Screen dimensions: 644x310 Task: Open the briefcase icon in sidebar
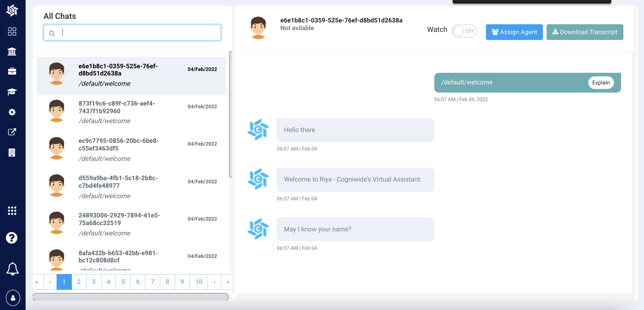pyautogui.click(x=12, y=72)
